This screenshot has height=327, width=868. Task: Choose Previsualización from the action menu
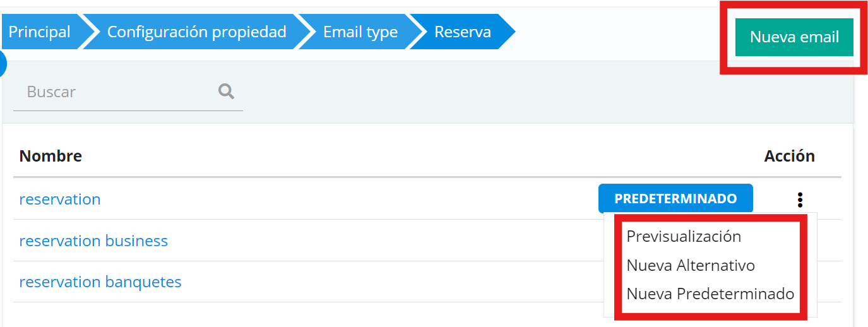684,236
